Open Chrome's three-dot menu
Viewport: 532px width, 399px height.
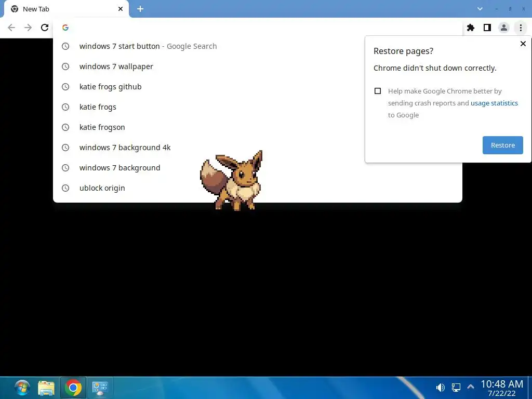tap(521, 28)
